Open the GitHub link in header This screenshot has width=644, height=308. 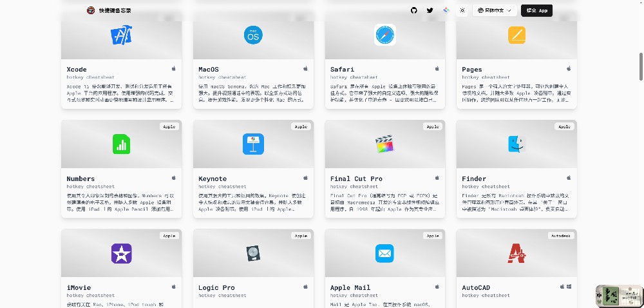pos(414,10)
